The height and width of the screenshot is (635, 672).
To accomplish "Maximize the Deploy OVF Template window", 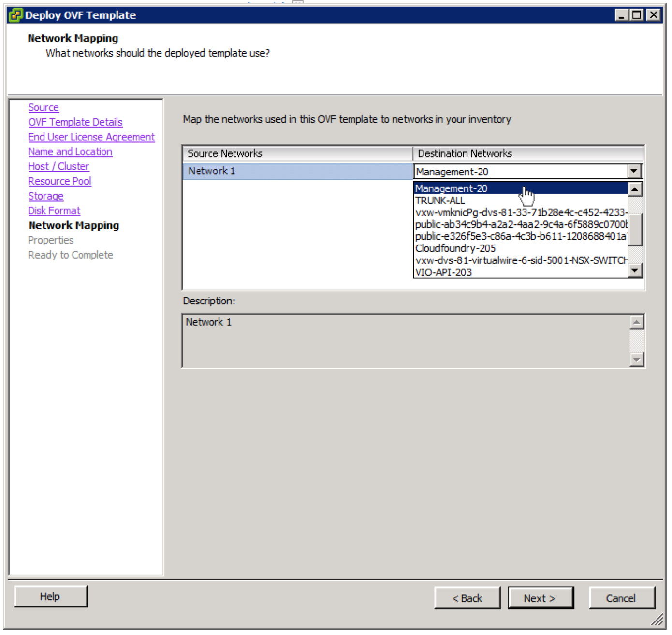I will point(637,15).
